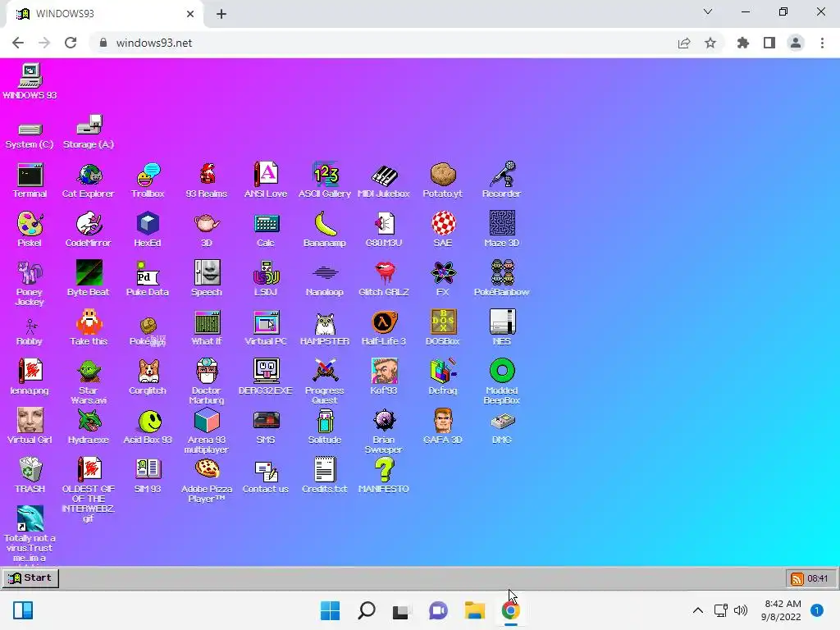Open Maze 3D icon

501,230
